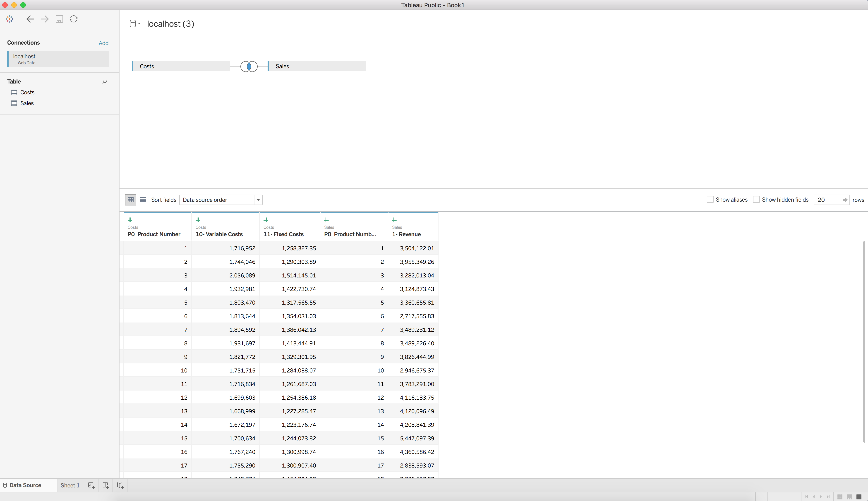Click the Add connection link
The height and width of the screenshot is (501, 868).
click(x=103, y=43)
